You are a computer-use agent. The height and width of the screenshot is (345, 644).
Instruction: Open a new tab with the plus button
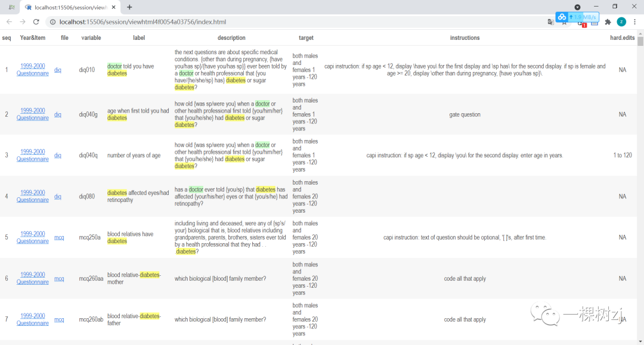point(129,7)
